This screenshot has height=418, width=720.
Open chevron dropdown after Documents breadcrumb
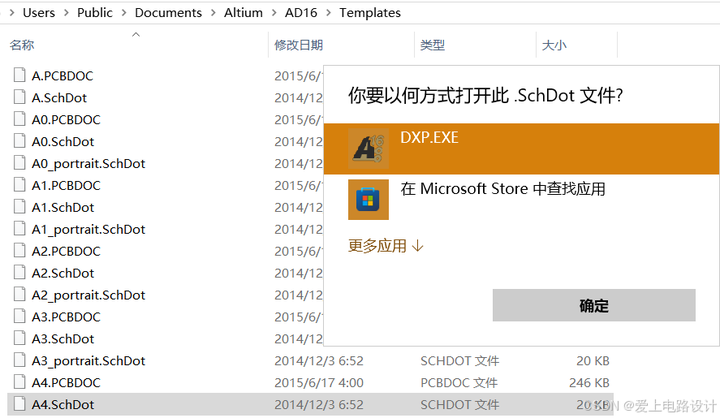213,13
